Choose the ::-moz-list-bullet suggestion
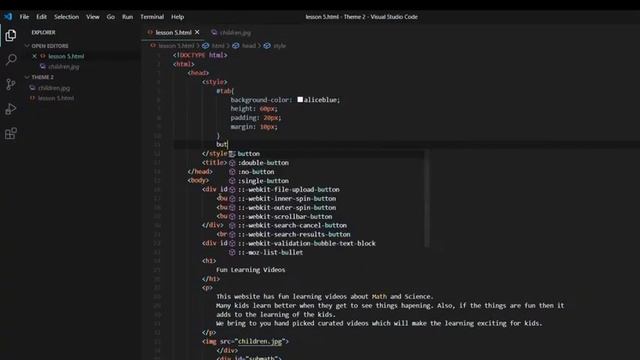Screen dimensions: 640x360 click(327, 253)
